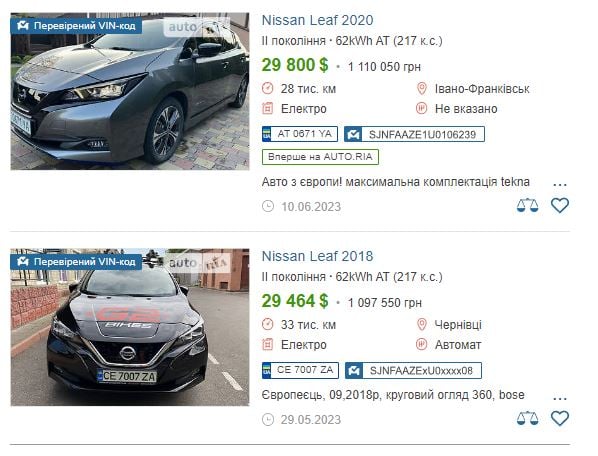Compare Nissan Leaf 2020 using scales icon
The height and width of the screenshot is (456, 598).
pos(527,206)
